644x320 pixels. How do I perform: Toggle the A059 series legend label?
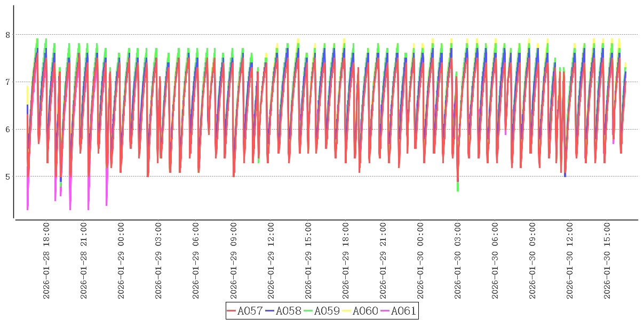coord(327,311)
